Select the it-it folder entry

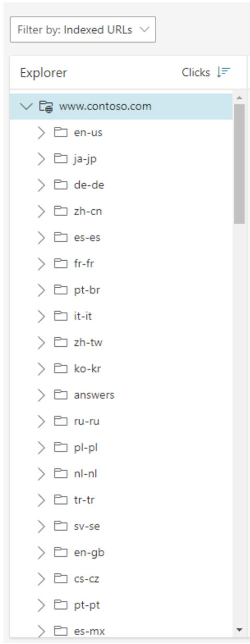point(121,316)
